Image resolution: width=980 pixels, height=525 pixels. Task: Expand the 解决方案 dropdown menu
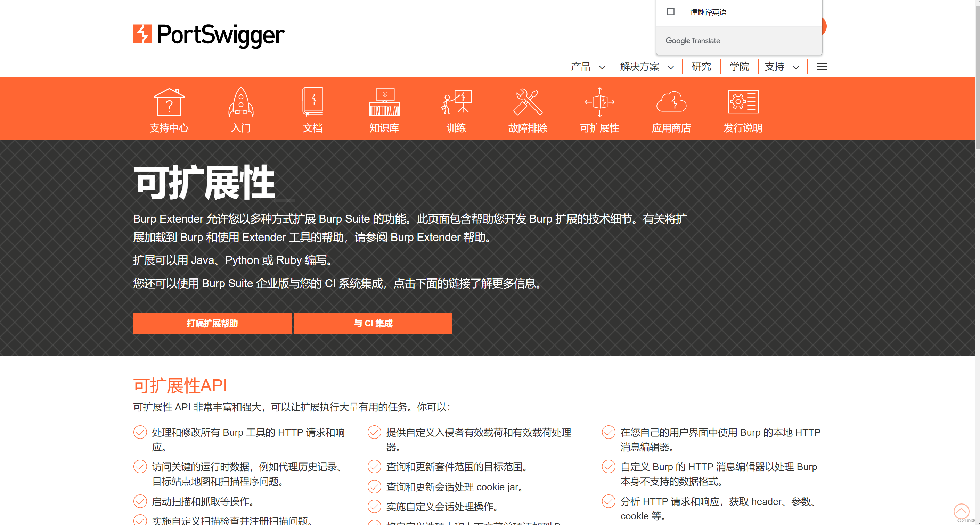[647, 67]
